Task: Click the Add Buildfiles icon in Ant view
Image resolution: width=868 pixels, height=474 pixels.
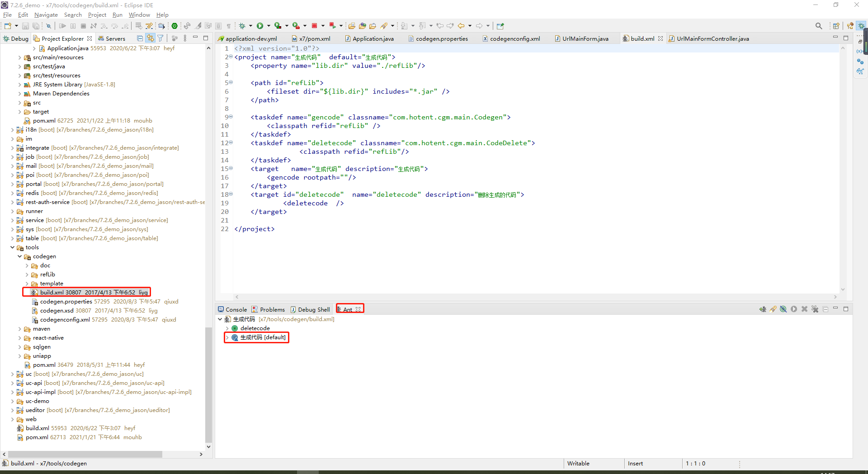Action: click(763, 309)
